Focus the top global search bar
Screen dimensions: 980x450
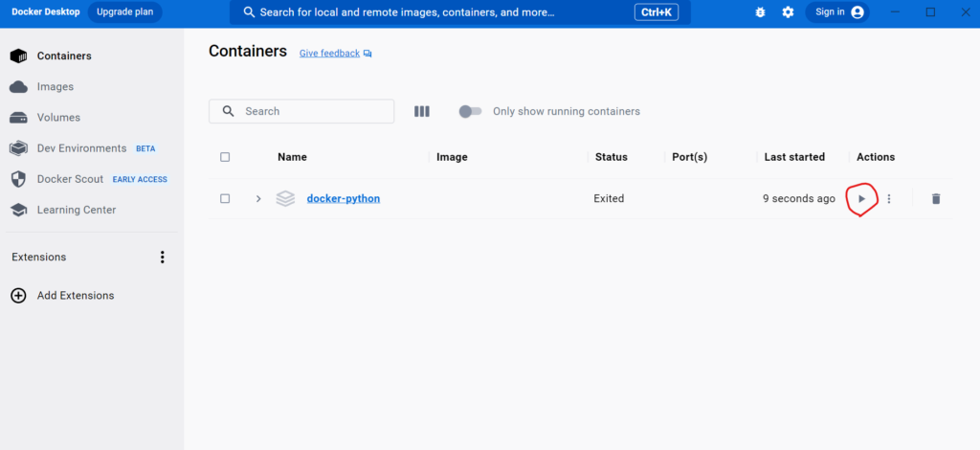pyautogui.click(x=460, y=12)
